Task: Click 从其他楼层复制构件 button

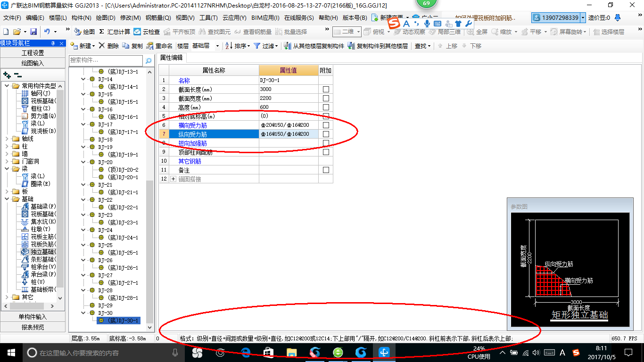Action: (x=314, y=46)
